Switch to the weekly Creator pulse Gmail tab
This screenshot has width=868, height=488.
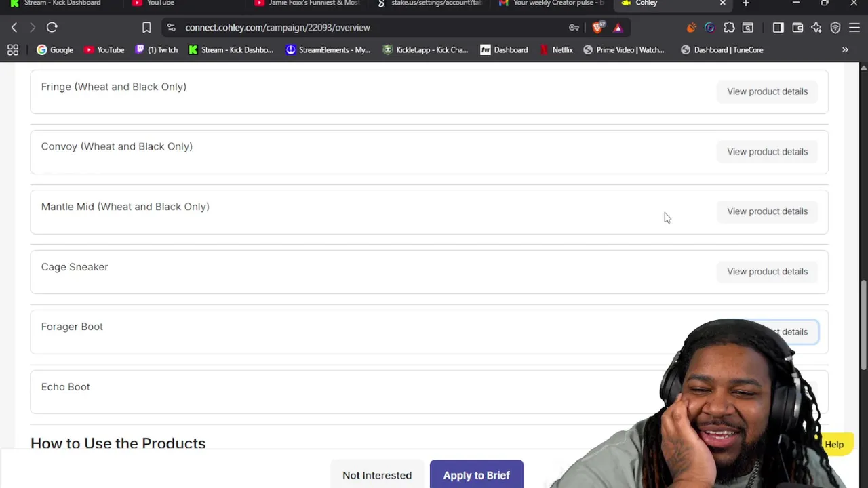tap(553, 3)
